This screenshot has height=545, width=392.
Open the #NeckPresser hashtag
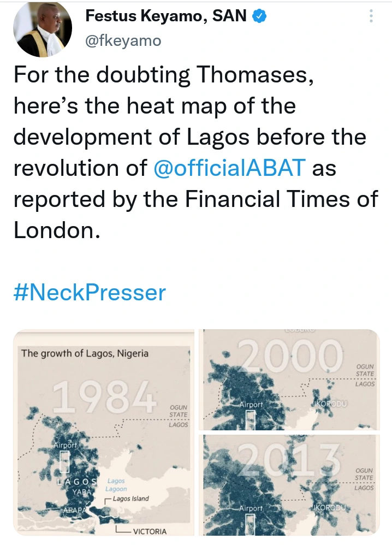(x=90, y=293)
